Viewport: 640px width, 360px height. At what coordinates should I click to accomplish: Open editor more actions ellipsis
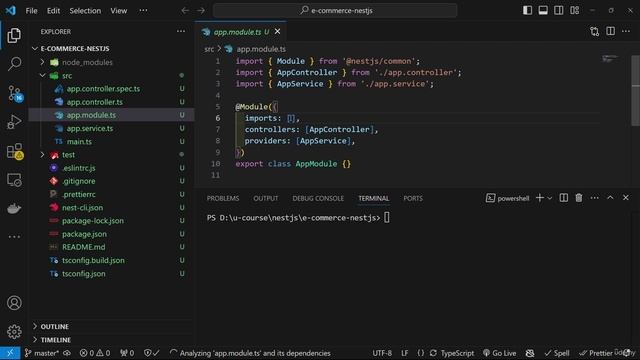(x=626, y=31)
